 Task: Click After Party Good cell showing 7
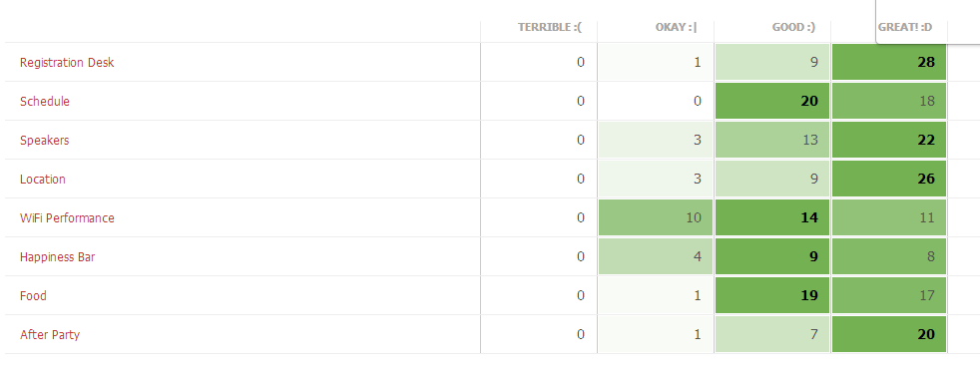(771, 334)
